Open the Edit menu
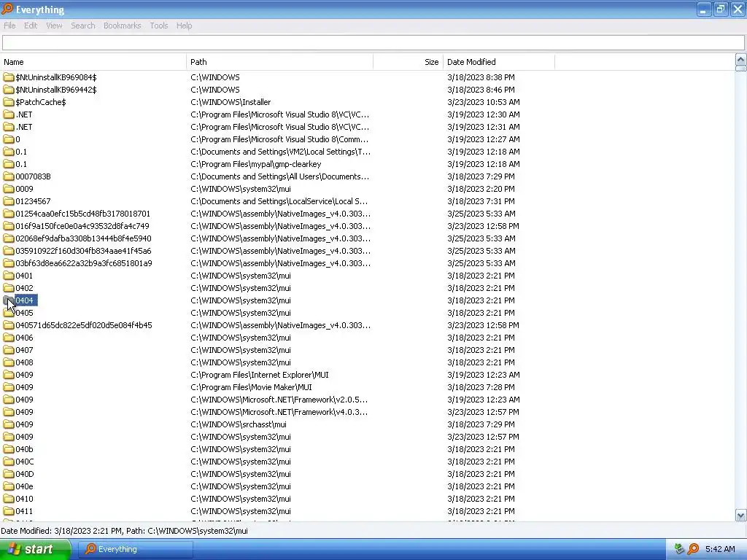This screenshot has width=747, height=560. pyautogui.click(x=31, y=26)
